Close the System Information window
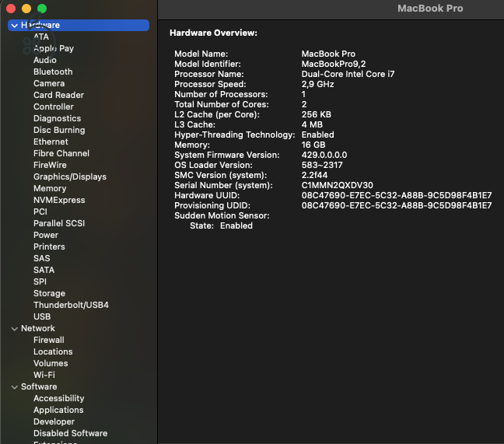 (x=11, y=9)
